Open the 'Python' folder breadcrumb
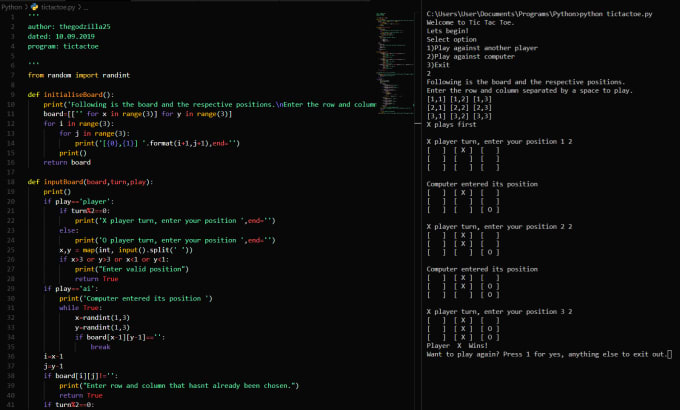Viewport: 680px width, 410px height. [x=12, y=7]
